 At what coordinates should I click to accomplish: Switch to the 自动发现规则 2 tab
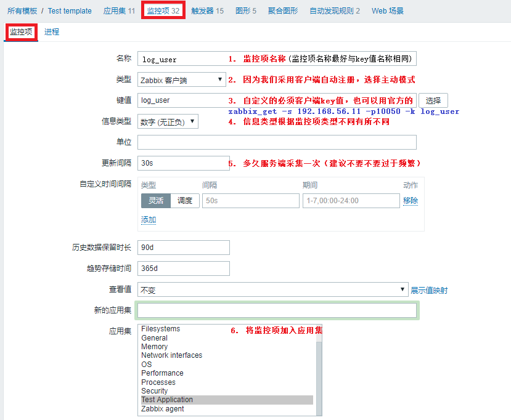(335, 10)
